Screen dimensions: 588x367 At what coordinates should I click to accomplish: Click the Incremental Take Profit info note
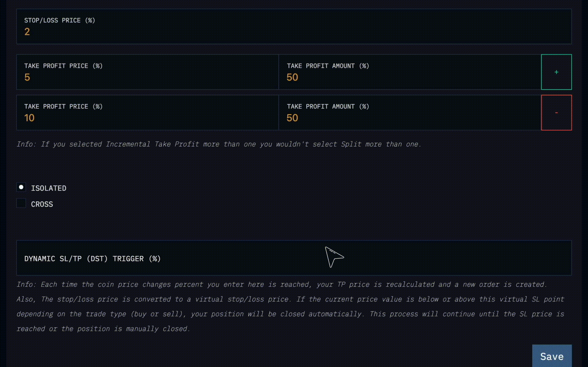tap(219, 144)
